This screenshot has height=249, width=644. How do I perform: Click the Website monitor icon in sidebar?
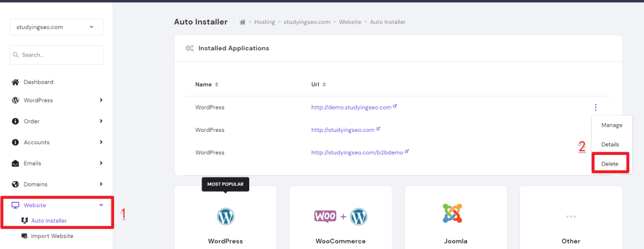(x=15, y=205)
